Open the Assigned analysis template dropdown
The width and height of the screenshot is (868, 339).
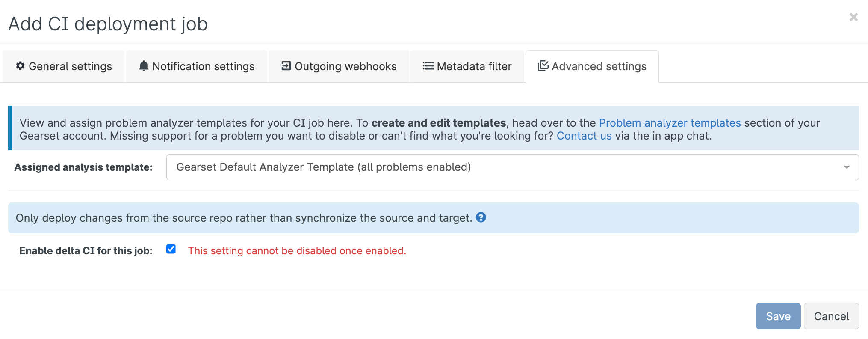coord(512,167)
